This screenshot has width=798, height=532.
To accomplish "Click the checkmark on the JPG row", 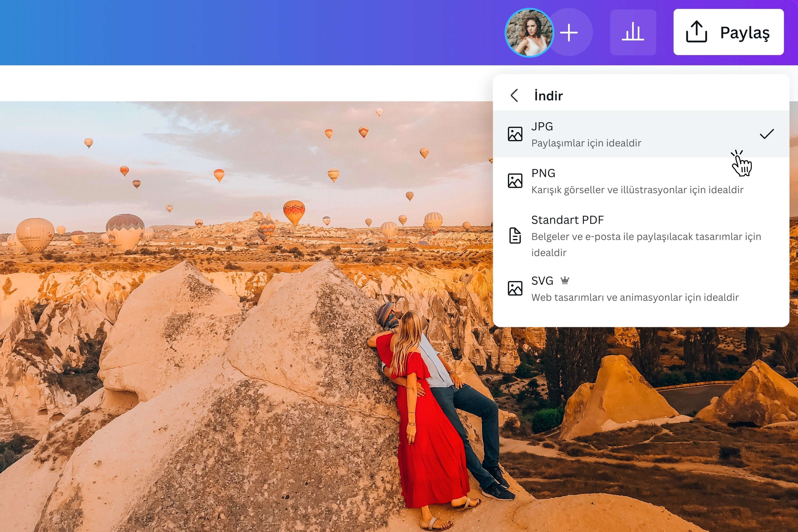I will 767,134.
